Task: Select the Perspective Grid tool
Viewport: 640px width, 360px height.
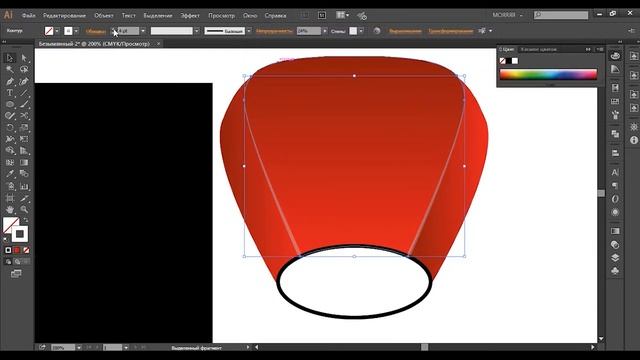Action: 24,151
